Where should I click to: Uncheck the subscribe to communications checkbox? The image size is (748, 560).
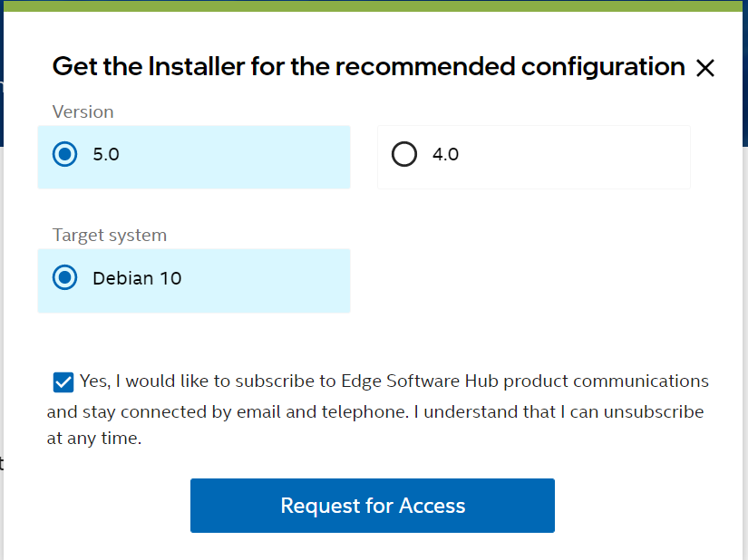[63, 381]
